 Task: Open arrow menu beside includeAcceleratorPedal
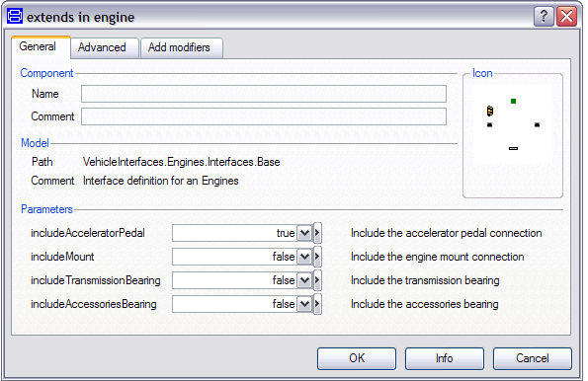click(317, 233)
